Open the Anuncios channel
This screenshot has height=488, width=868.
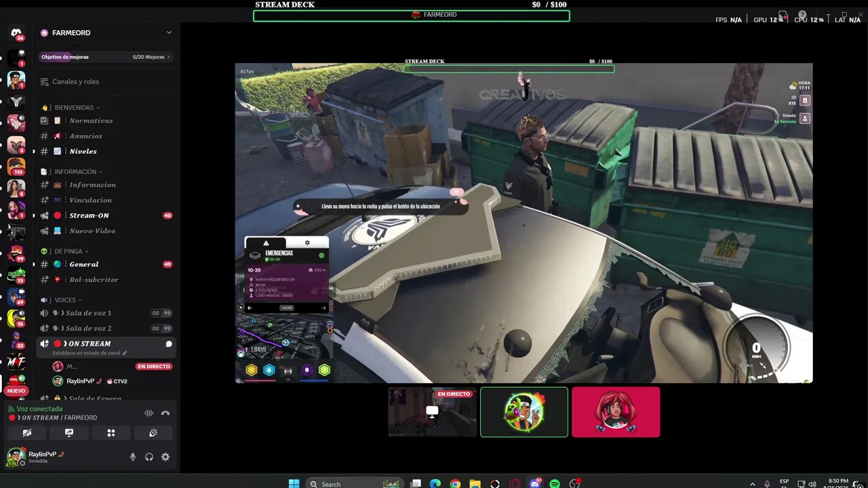coord(105,136)
